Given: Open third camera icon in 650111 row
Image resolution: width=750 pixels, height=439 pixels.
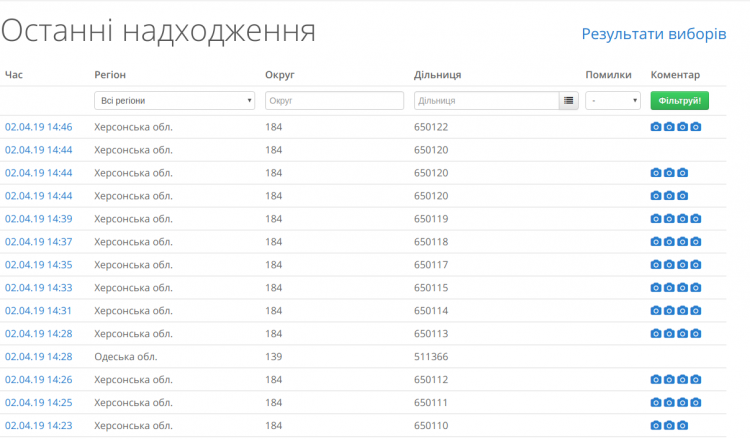Looking at the screenshot, I should 683,403.
